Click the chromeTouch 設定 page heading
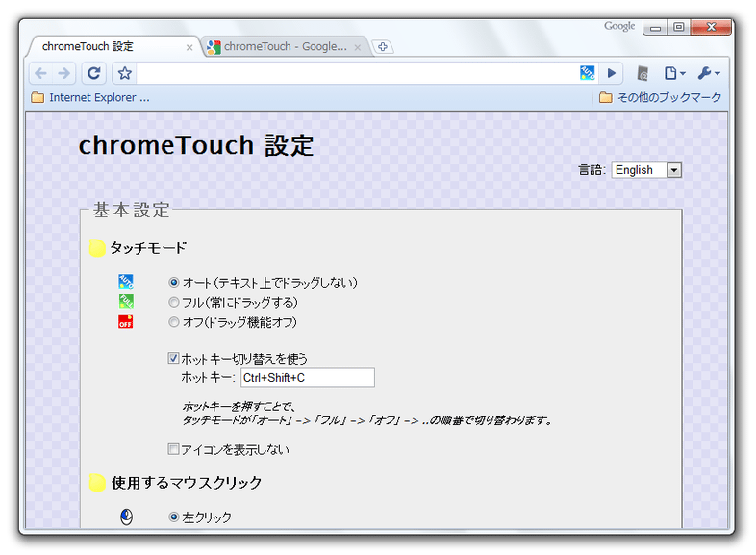 click(x=196, y=145)
